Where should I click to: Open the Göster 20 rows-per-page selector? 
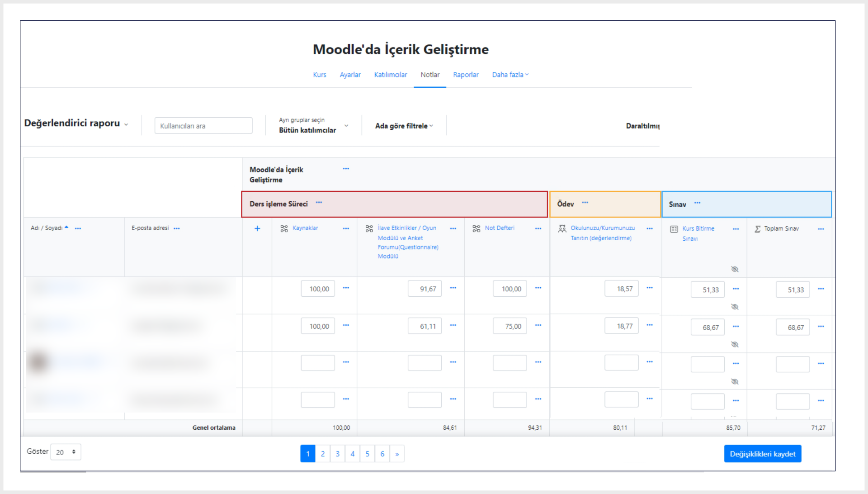[66, 452]
